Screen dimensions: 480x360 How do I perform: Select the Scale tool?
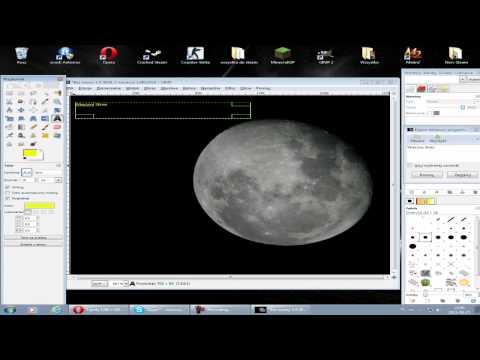coord(9,118)
